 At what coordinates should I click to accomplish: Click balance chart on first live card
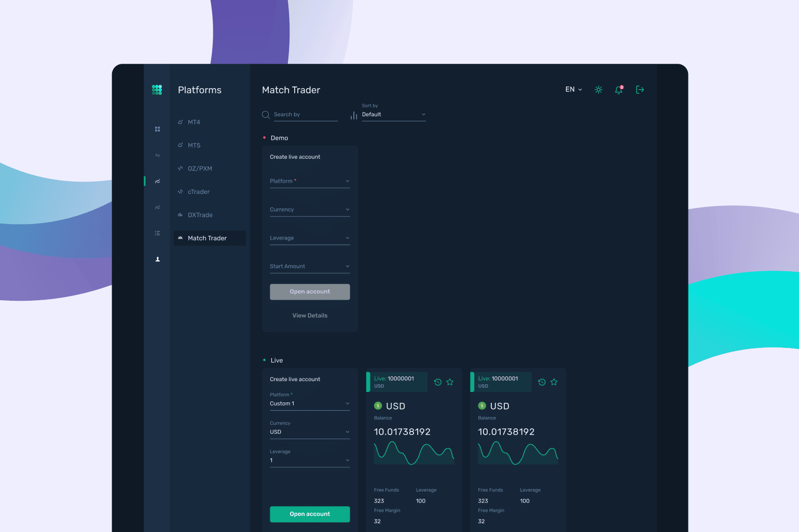click(x=414, y=453)
